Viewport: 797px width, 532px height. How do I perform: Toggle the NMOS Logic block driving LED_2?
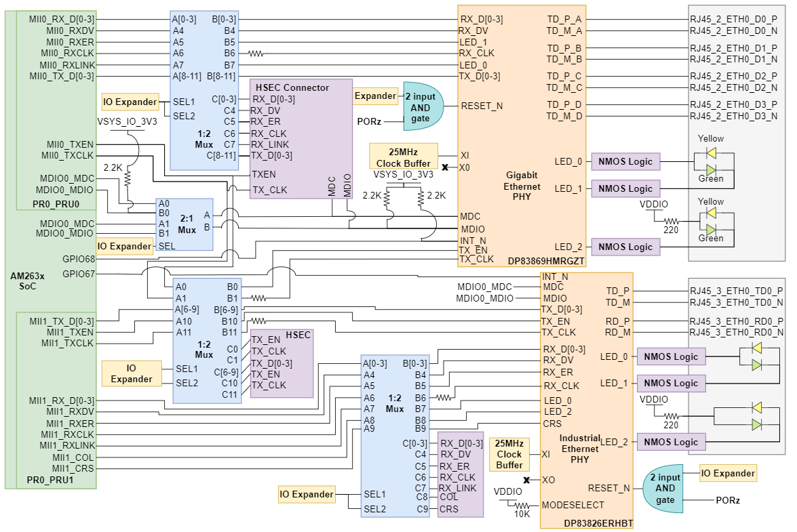624,247
